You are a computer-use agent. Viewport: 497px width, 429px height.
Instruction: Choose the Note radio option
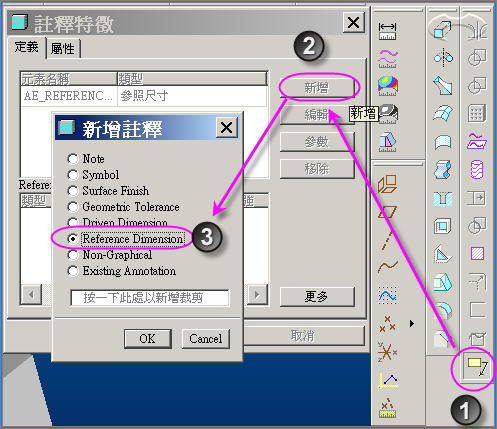coord(86,159)
